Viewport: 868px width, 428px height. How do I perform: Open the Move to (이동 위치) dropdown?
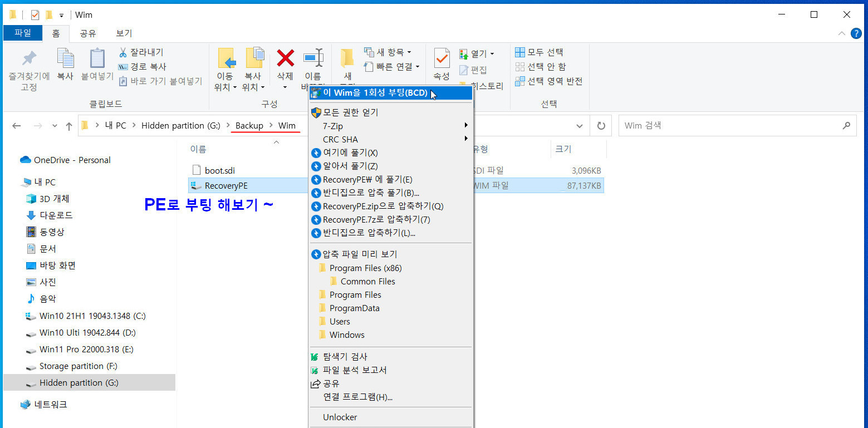[225, 87]
